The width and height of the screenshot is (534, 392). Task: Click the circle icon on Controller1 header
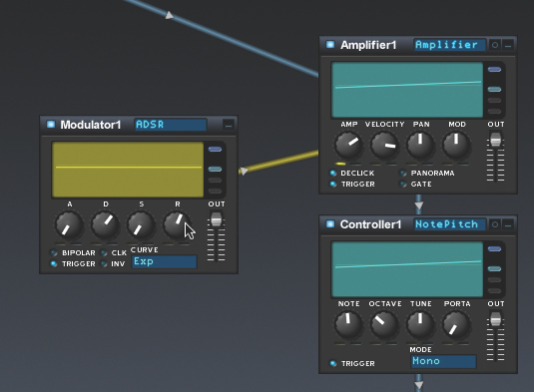pos(495,224)
